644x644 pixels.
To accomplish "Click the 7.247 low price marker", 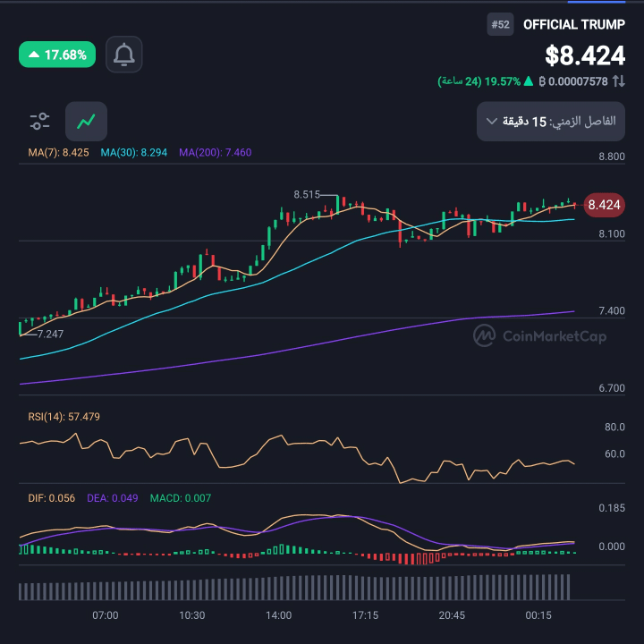I will point(50,334).
